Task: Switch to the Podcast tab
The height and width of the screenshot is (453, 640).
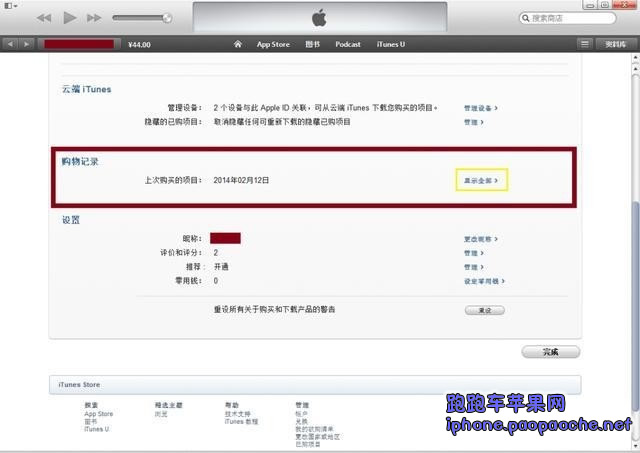Action: [348, 44]
